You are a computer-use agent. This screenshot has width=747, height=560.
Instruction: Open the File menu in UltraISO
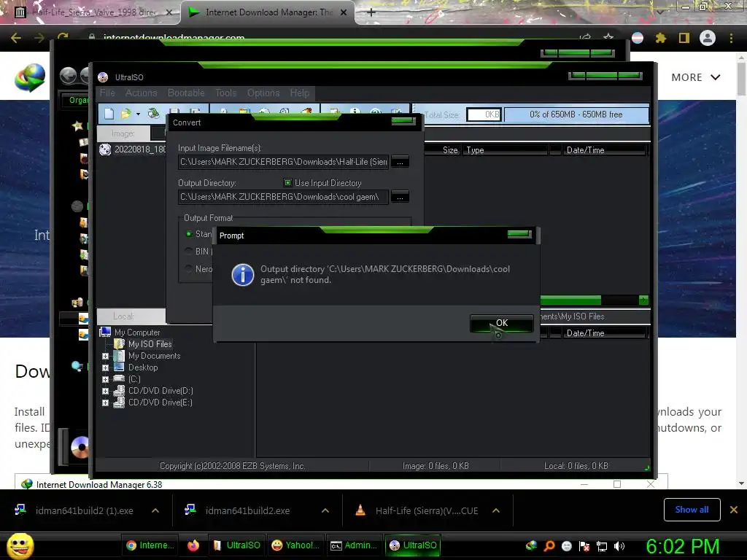[108, 93]
